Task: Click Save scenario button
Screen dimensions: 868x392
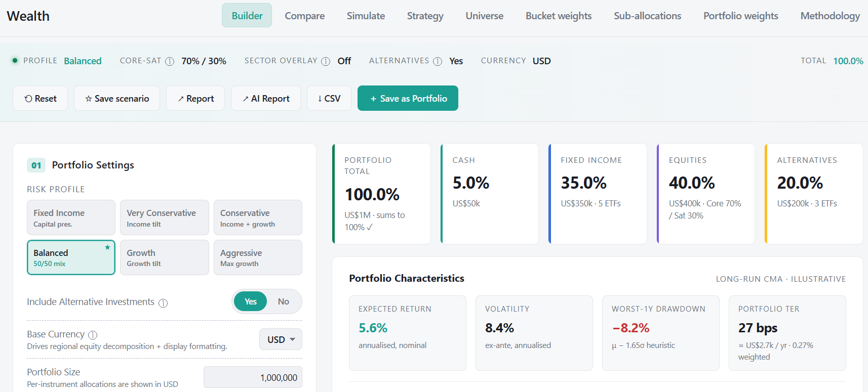Action: [x=117, y=98]
